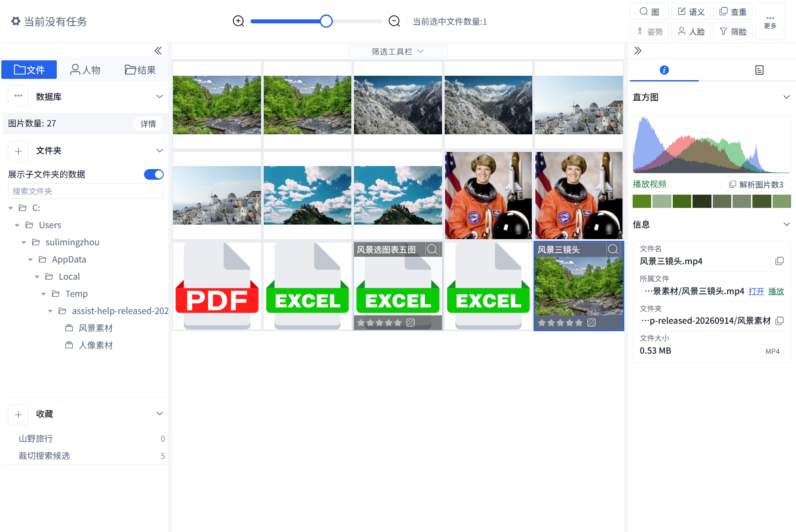This screenshot has width=796, height=532.
Task: Add a collection with 收藏 plus button
Action: coord(18,415)
